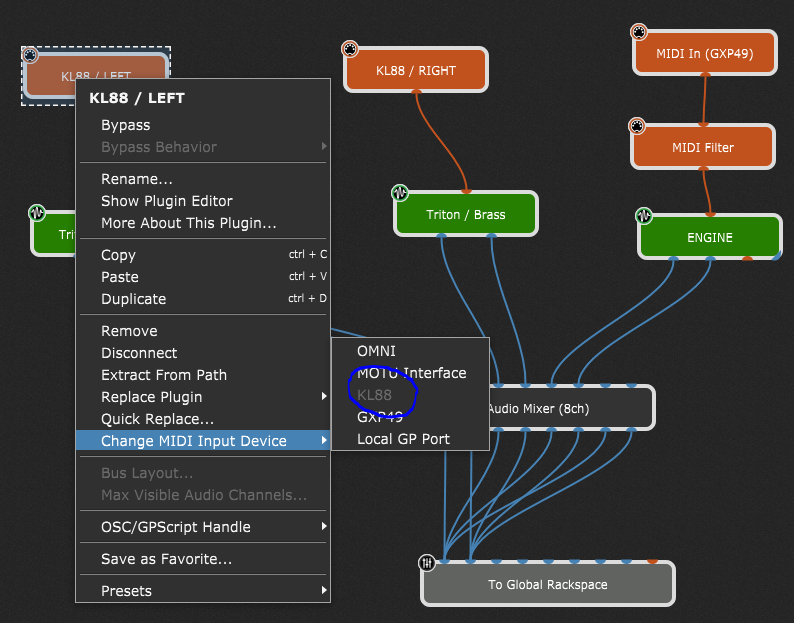Click the waveform icon on ENGINE block

[x=645, y=215]
